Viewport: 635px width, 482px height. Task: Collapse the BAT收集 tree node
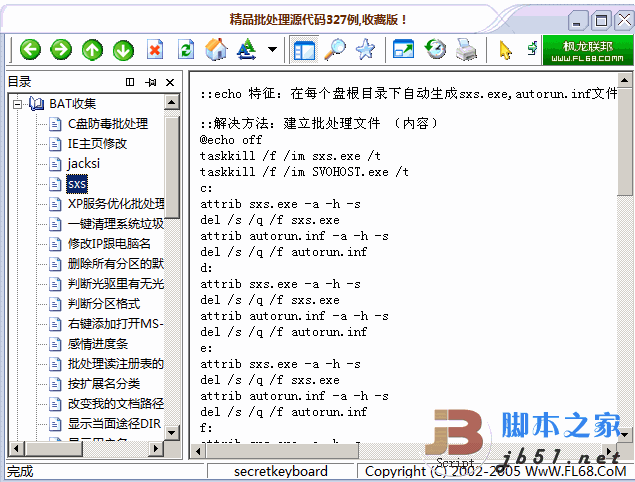[x=18, y=103]
